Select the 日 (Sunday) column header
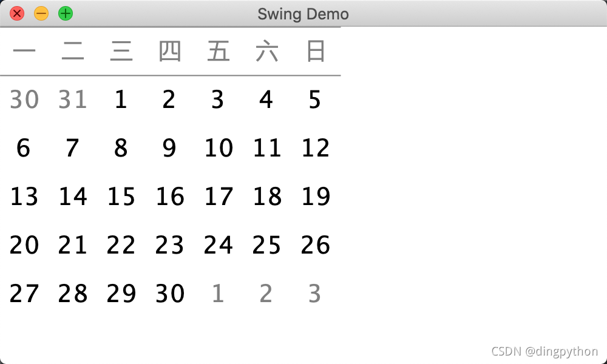The width and height of the screenshot is (607, 364). click(x=316, y=51)
